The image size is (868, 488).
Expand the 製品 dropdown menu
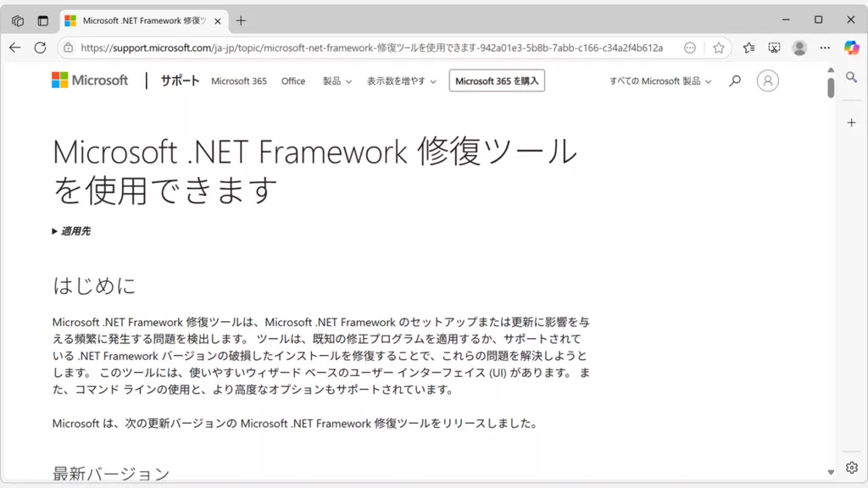337,80
